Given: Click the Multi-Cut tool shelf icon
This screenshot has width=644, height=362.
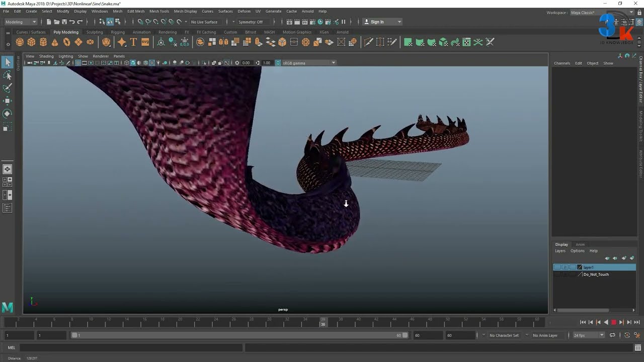Looking at the screenshot, I should tap(368, 42).
